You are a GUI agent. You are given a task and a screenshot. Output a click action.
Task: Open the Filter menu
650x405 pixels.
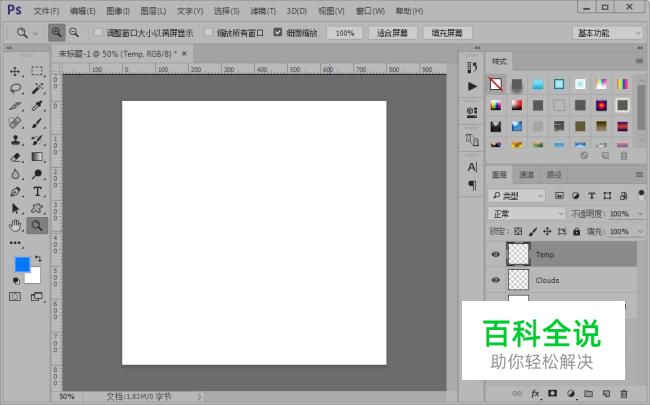(x=263, y=11)
